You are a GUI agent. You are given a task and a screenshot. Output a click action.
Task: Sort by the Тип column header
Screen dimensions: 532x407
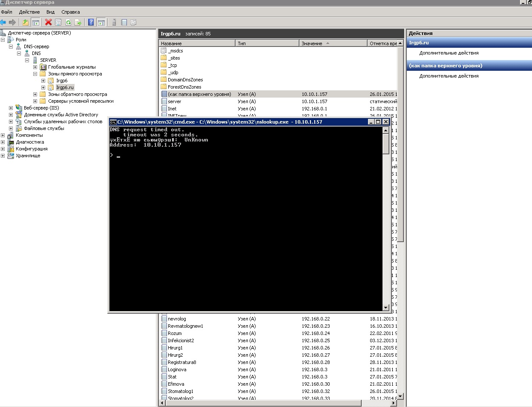(267, 43)
